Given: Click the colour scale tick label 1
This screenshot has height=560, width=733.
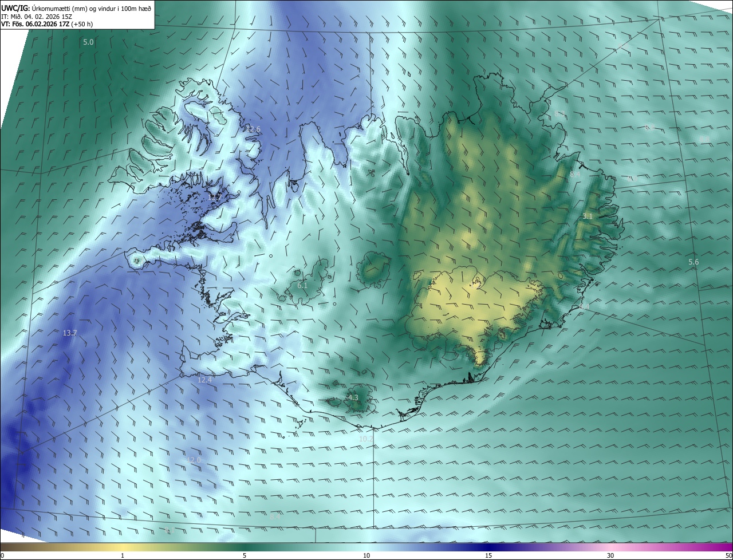Looking at the screenshot, I should [x=123, y=555].
